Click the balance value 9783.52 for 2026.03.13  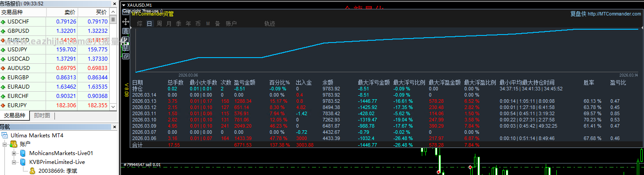coord(331,101)
